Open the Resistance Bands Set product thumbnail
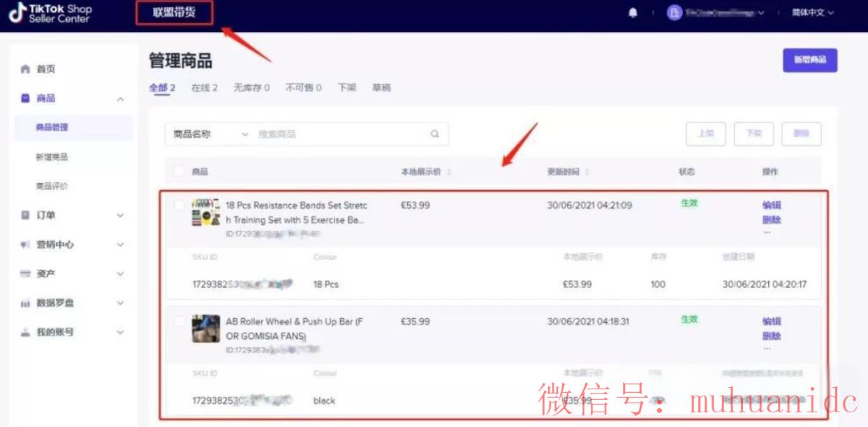 pyautogui.click(x=206, y=212)
